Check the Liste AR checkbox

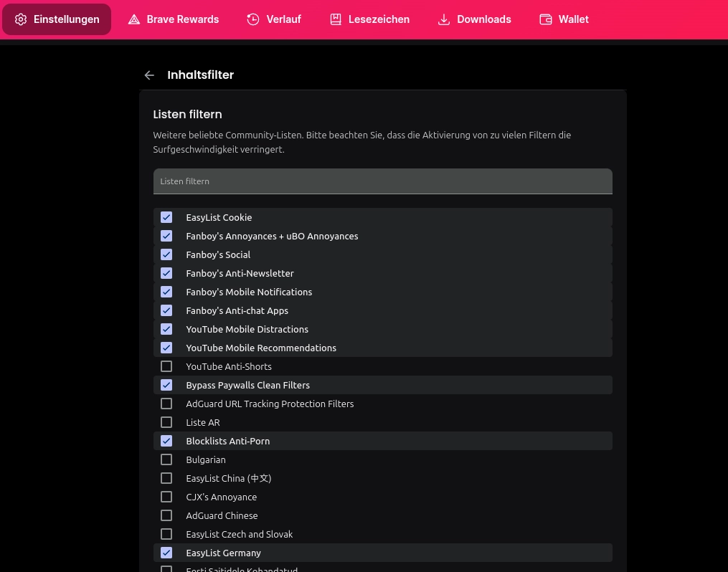pyautogui.click(x=166, y=423)
